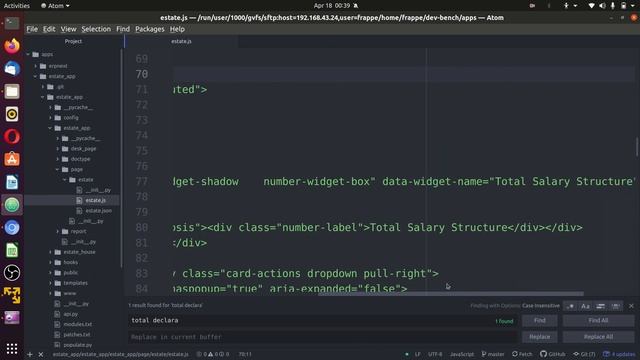This screenshot has height=360, width=640.
Task: Open the Git (7) status bar panel
Action: pyautogui.click(x=584, y=354)
